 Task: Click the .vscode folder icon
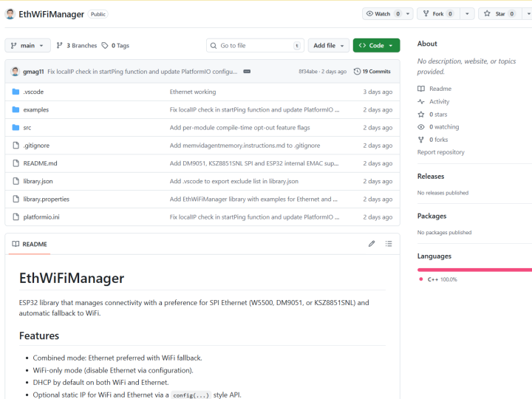pos(16,92)
